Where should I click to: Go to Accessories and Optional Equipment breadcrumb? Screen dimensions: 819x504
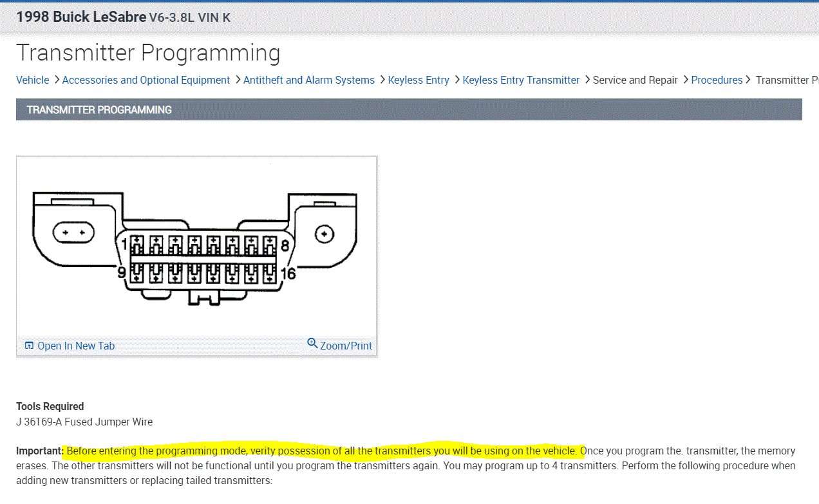point(146,80)
